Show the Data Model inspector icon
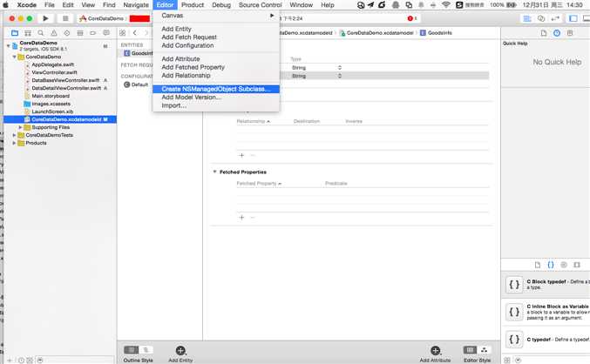Viewport: 590px width, 364px height. [570, 33]
